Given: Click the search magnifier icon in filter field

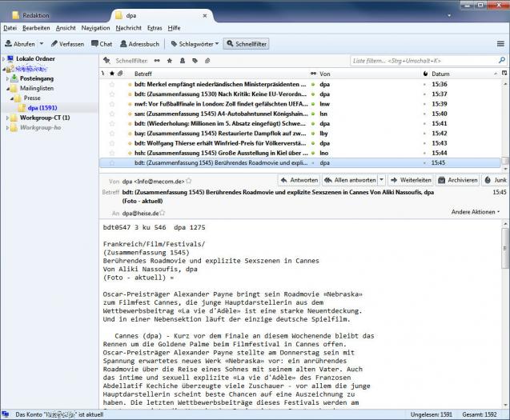Looking at the screenshot, I should pos(502,60).
